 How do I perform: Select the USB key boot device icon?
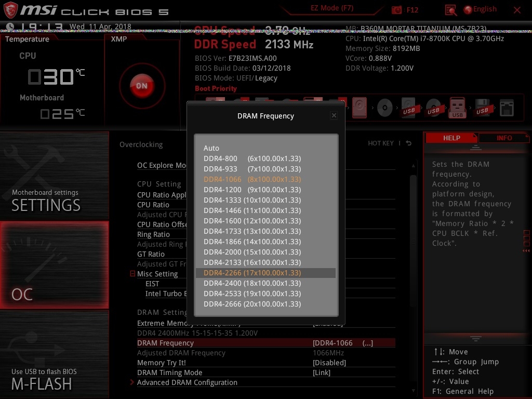(457, 108)
